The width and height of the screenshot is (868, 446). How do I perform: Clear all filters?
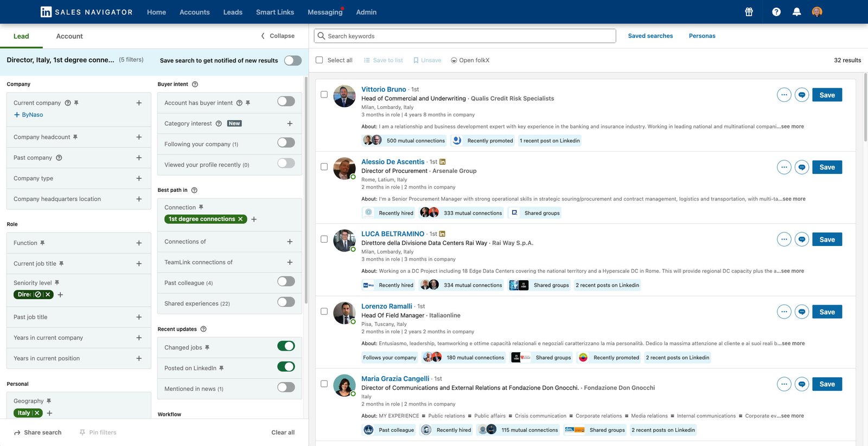tap(283, 432)
